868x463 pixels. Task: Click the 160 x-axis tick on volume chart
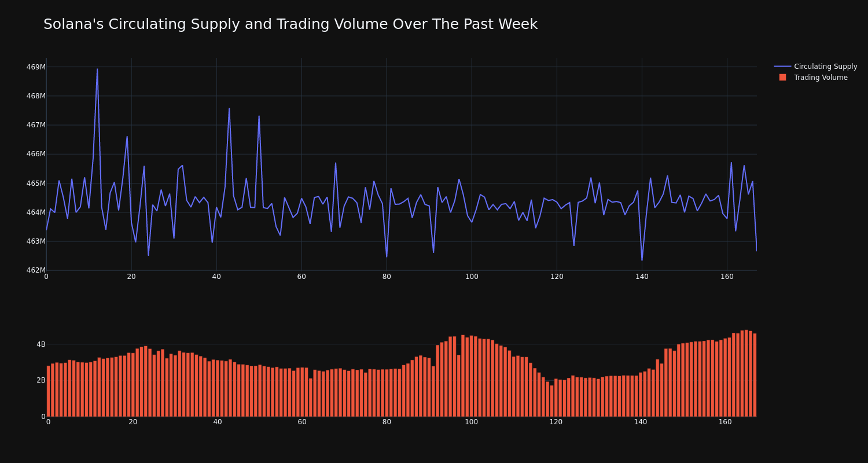[725, 422]
